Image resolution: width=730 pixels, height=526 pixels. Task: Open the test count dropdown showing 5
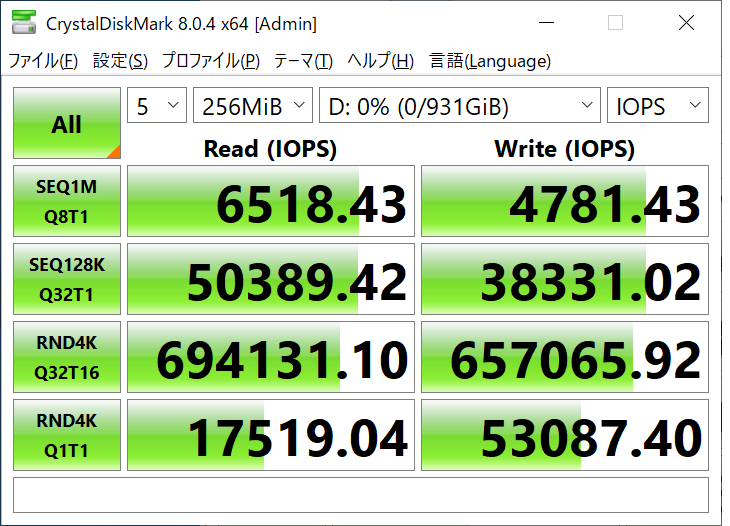click(157, 105)
